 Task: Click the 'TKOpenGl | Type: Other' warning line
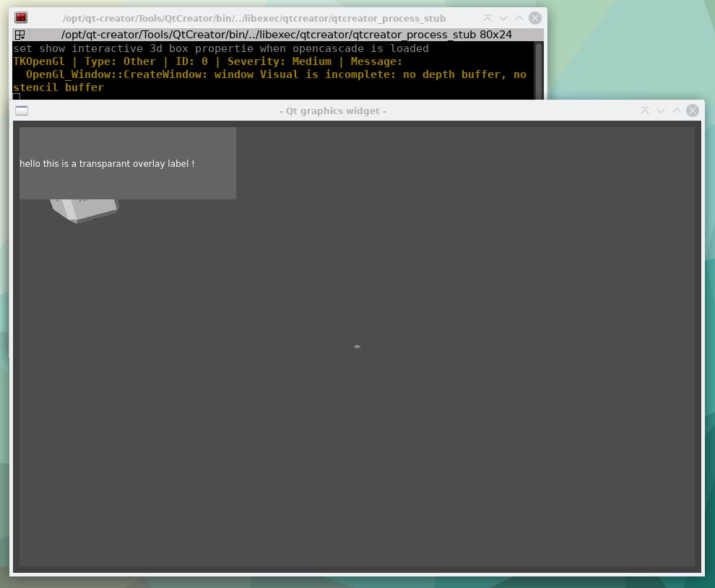click(207, 61)
